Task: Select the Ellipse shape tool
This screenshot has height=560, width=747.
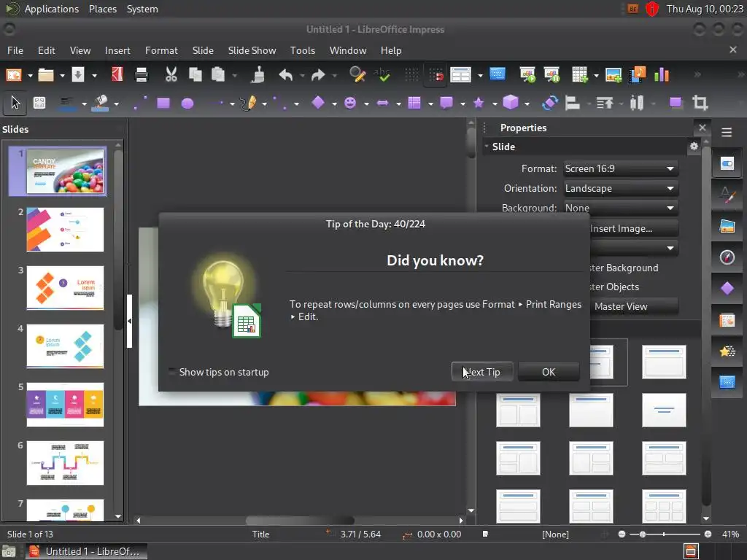Action: (x=187, y=104)
